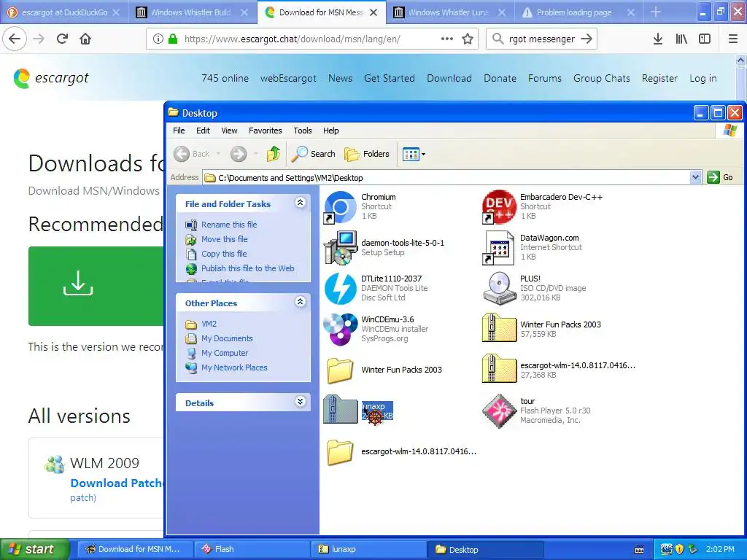
Task: Select the Embarcadero Dev-C++ shortcut icon
Action: [499, 207]
